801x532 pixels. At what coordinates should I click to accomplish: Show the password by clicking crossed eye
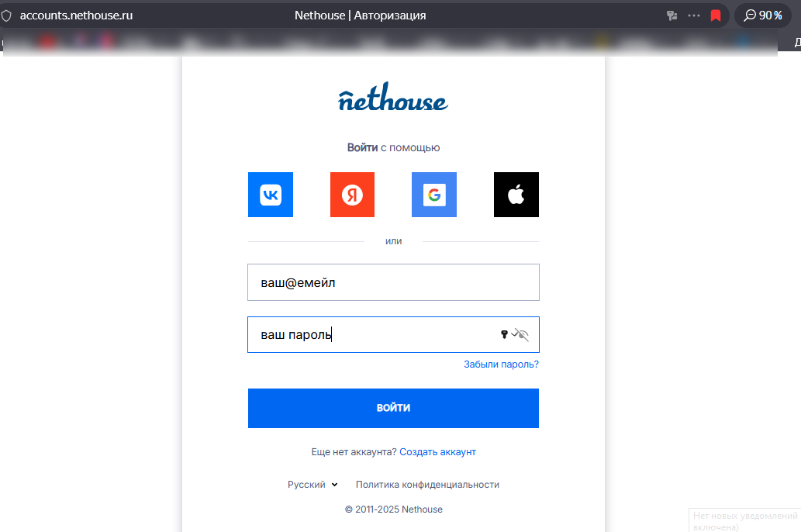(x=521, y=334)
